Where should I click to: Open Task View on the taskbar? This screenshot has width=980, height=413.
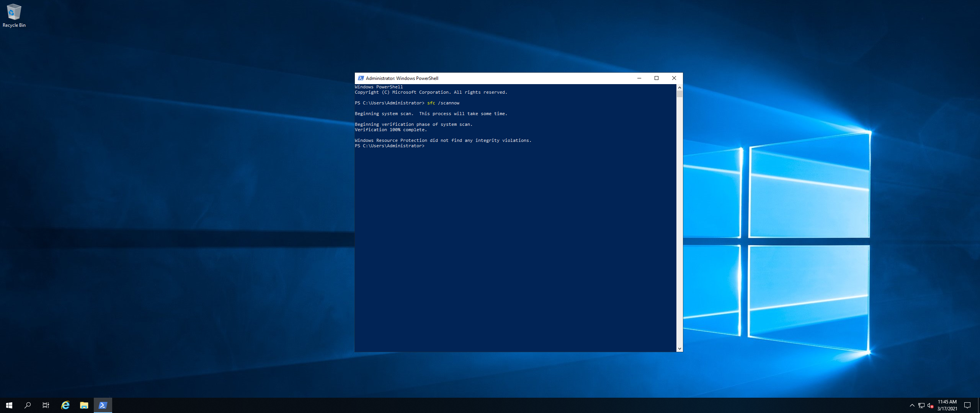point(46,405)
